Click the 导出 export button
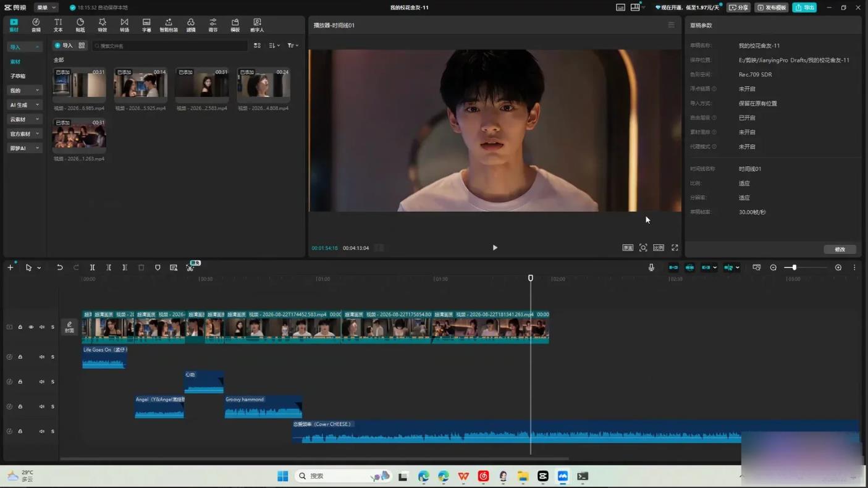 pyautogui.click(x=805, y=7)
